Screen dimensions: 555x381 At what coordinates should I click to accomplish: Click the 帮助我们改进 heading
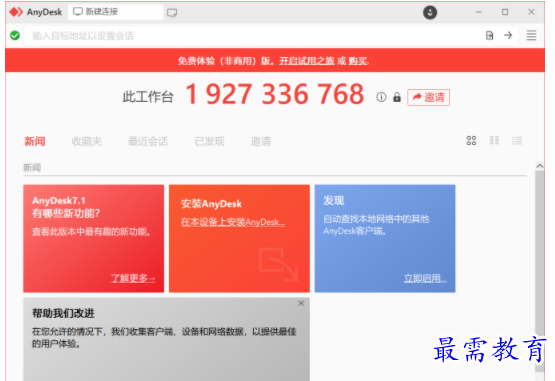(x=63, y=313)
